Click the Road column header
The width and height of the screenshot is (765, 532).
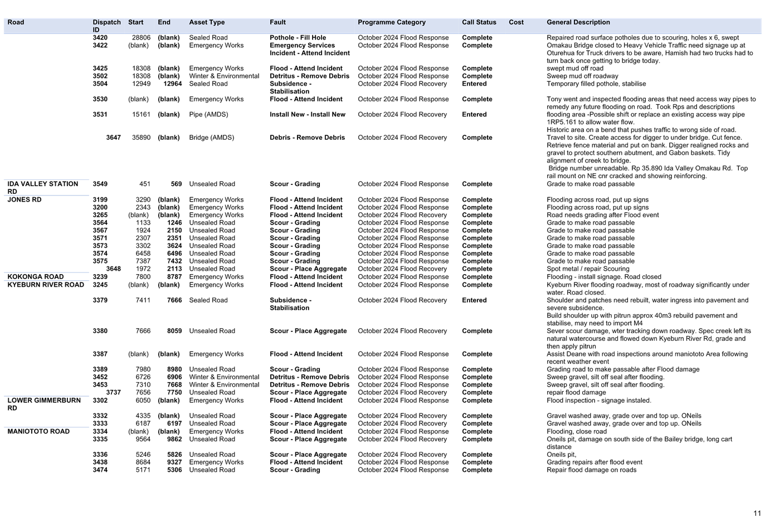(x=16, y=22)
